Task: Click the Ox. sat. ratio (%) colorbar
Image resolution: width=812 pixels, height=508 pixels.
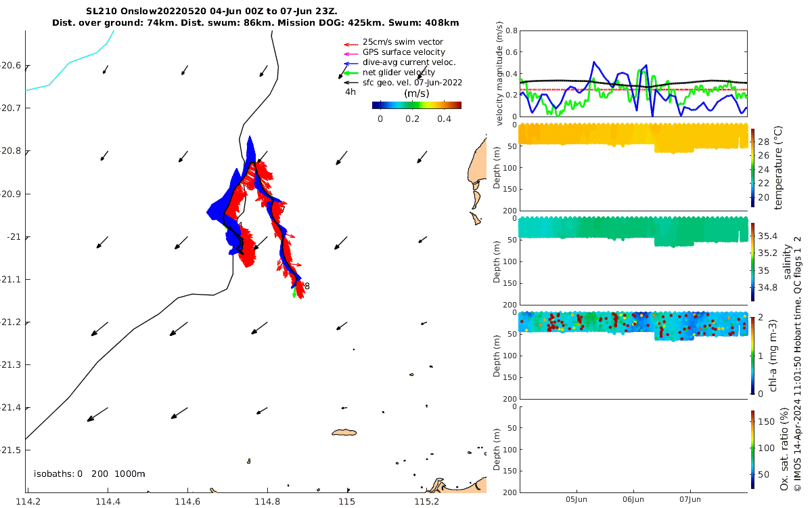Action: click(752, 448)
